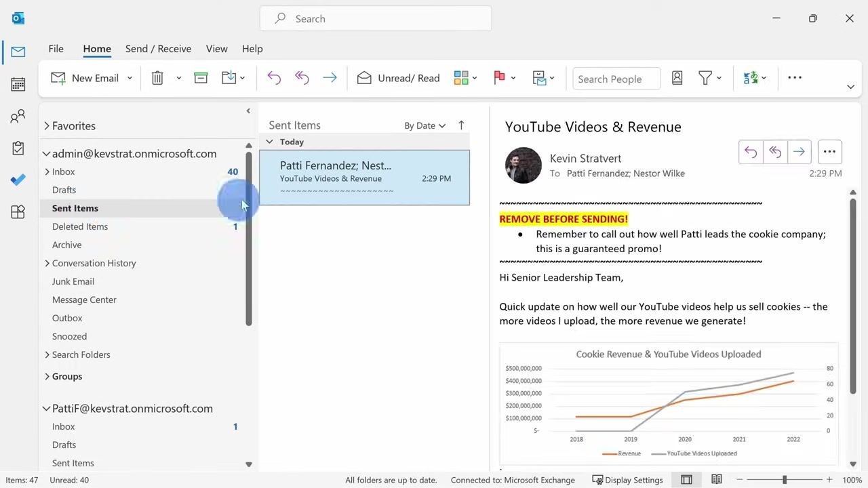
Task: Expand the Groups section
Action: (x=47, y=377)
